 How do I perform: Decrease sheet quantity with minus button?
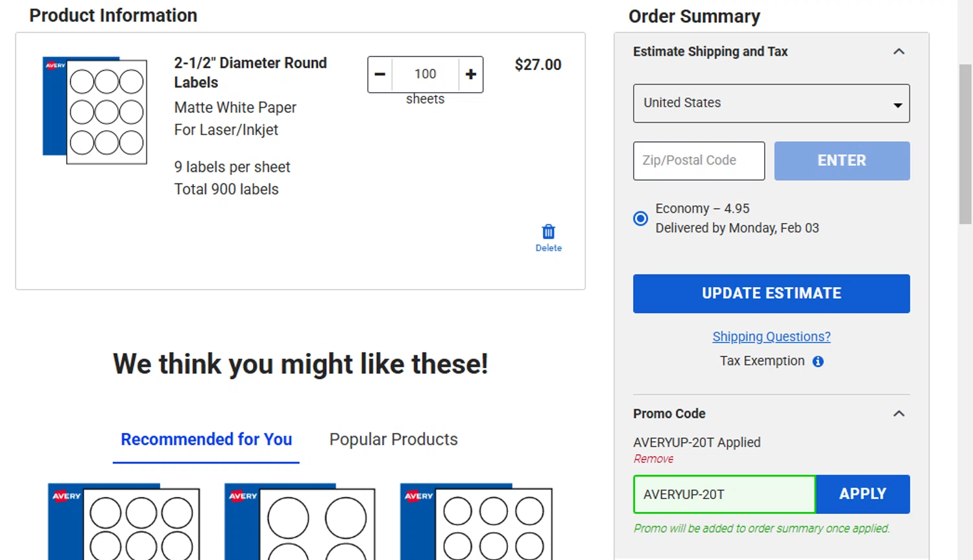[380, 75]
